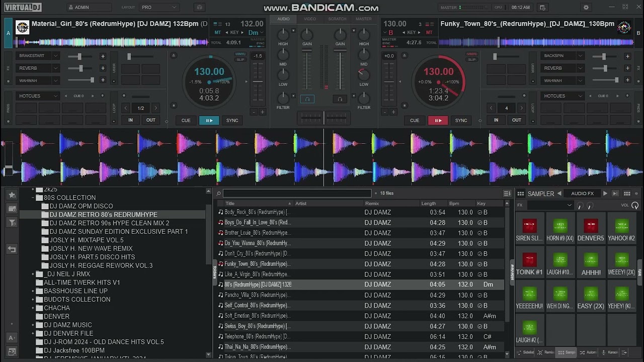
Task: Toggle VINYL mode on deck B
Action: pyautogui.click(x=472, y=54)
